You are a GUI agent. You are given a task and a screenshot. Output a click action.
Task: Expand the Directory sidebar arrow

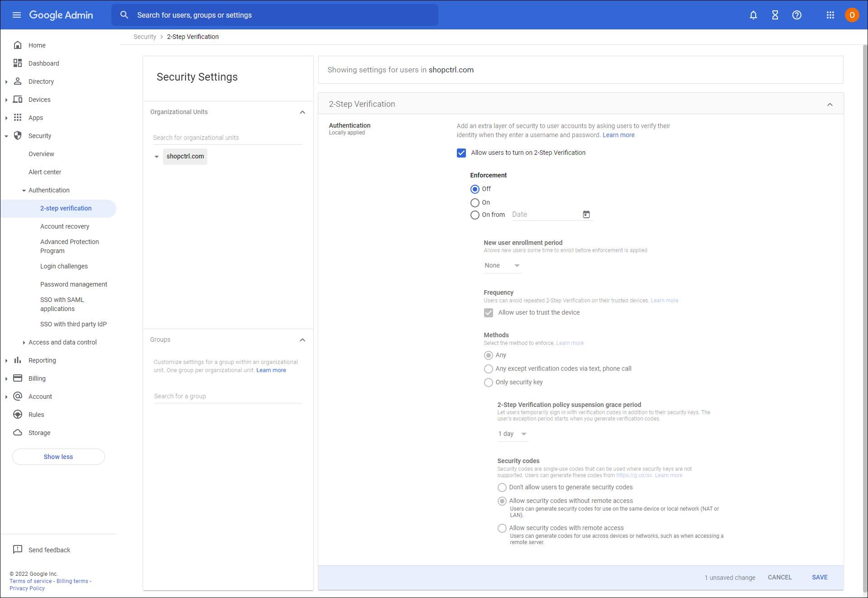tap(6, 81)
